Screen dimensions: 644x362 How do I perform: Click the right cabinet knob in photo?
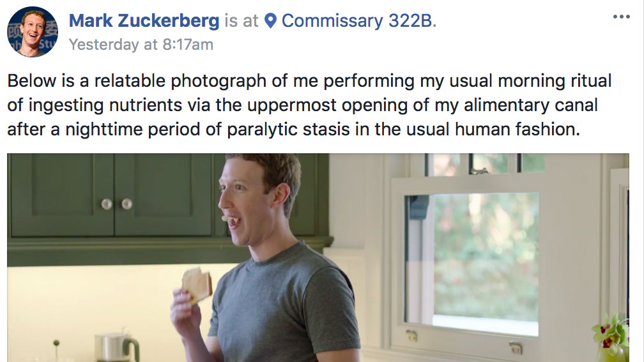[127, 204]
